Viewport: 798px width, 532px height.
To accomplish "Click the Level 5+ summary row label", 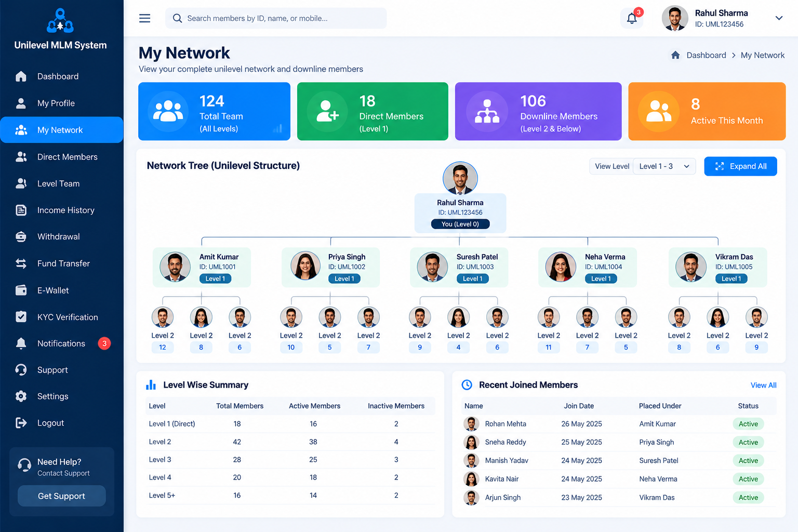I will point(162,496).
